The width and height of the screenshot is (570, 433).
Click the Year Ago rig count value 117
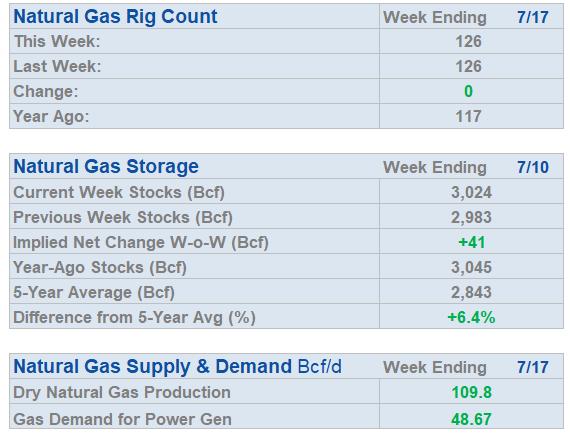point(468,117)
